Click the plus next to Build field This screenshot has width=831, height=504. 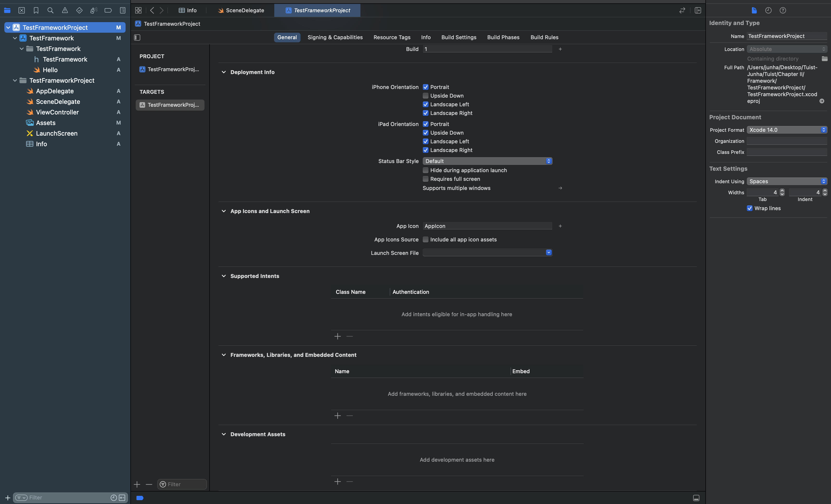560,49
